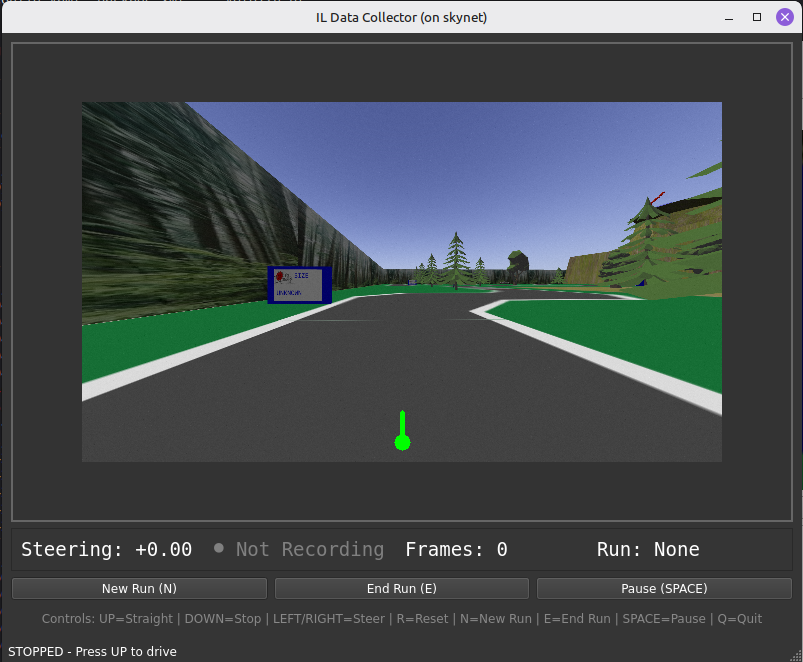803x662 pixels.
Task: Click the minimize icon on the titlebar
Action: [x=727, y=17]
